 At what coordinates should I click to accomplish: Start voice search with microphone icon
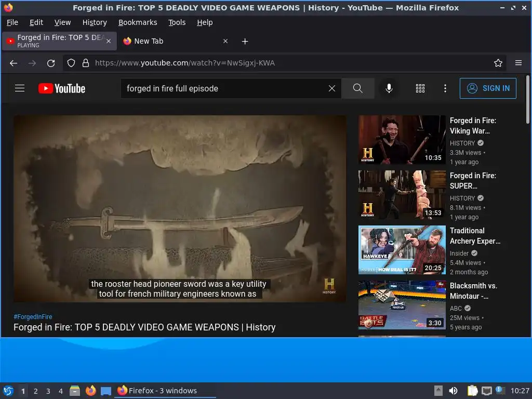coord(389,88)
